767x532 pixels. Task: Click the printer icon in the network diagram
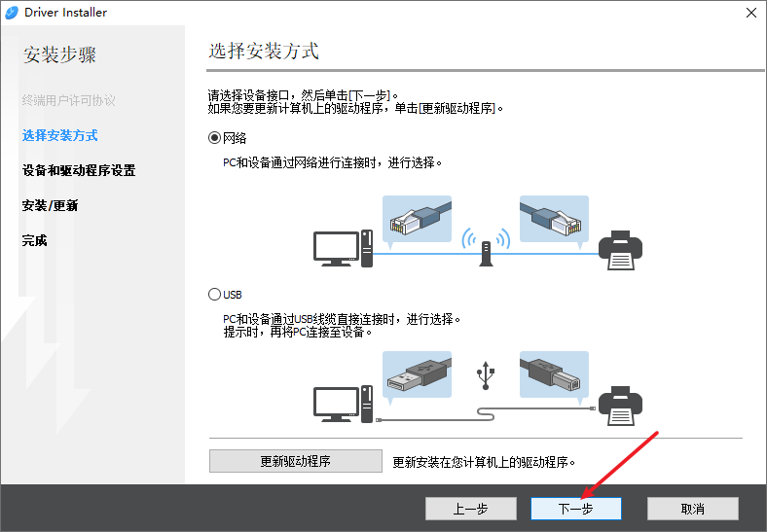620,250
